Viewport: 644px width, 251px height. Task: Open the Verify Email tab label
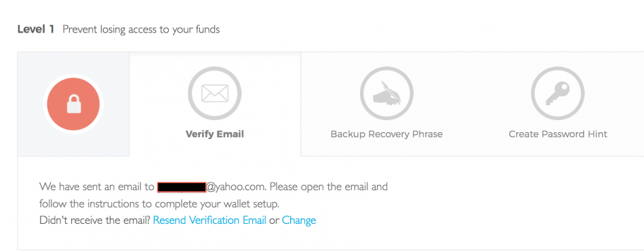(215, 134)
